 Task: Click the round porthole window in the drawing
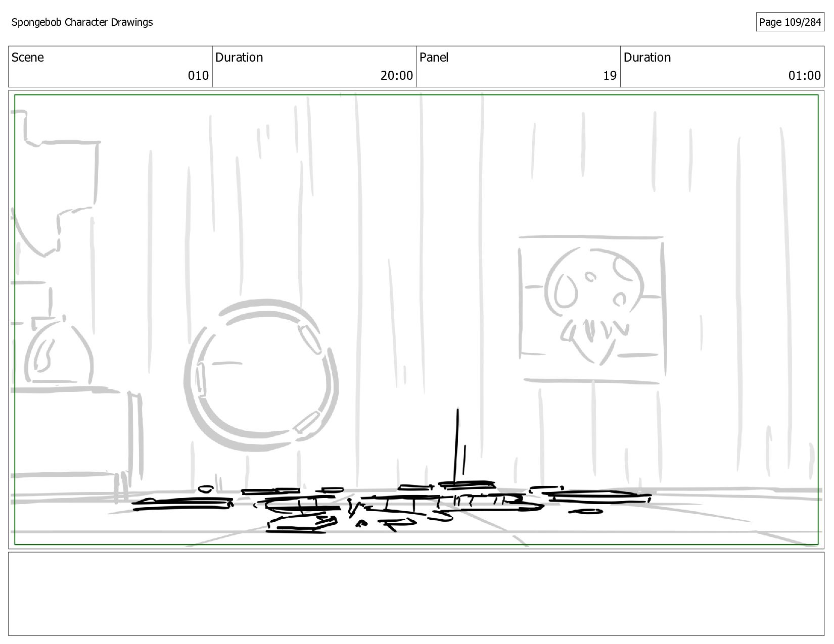261,375
